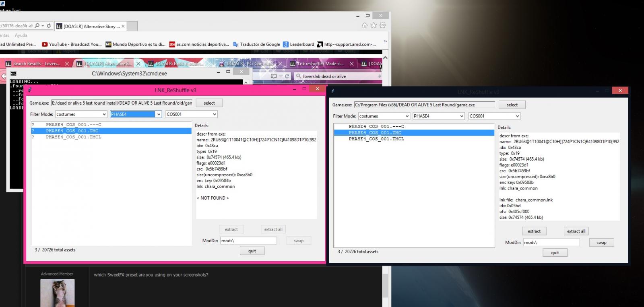Close the '[DOA5LR] Alternative Story' IE tab
This screenshot has width=644, height=307.
123,27
